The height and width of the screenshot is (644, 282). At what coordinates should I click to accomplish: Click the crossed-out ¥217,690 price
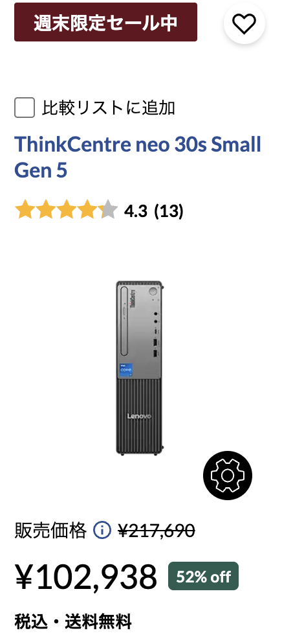[x=156, y=531]
